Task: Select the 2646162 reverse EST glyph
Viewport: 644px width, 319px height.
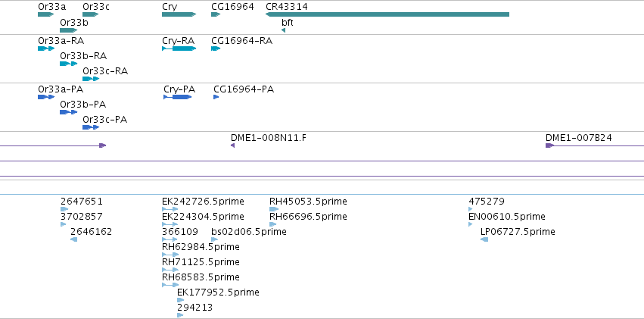Action: coord(74,239)
